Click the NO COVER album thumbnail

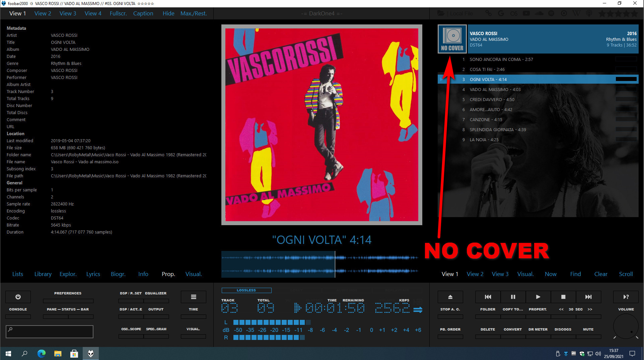click(x=452, y=39)
